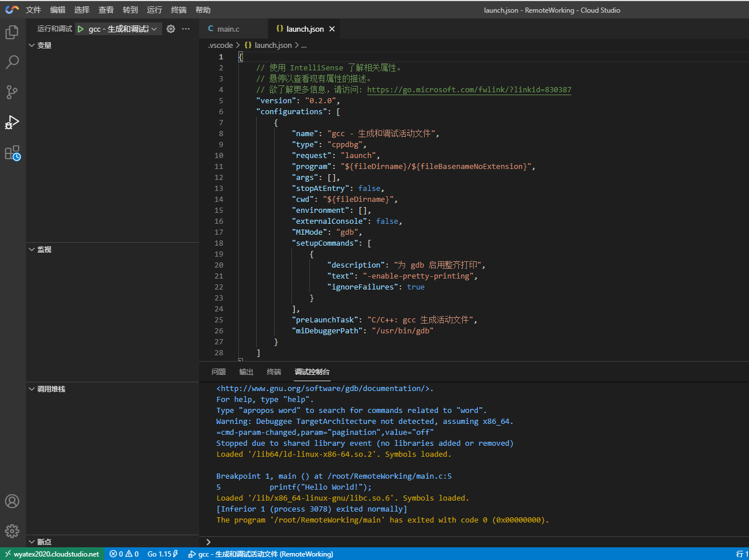This screenshot has width=749, height=560.
Task: Open the 终端 menu in menu bar
Action: 179,10
